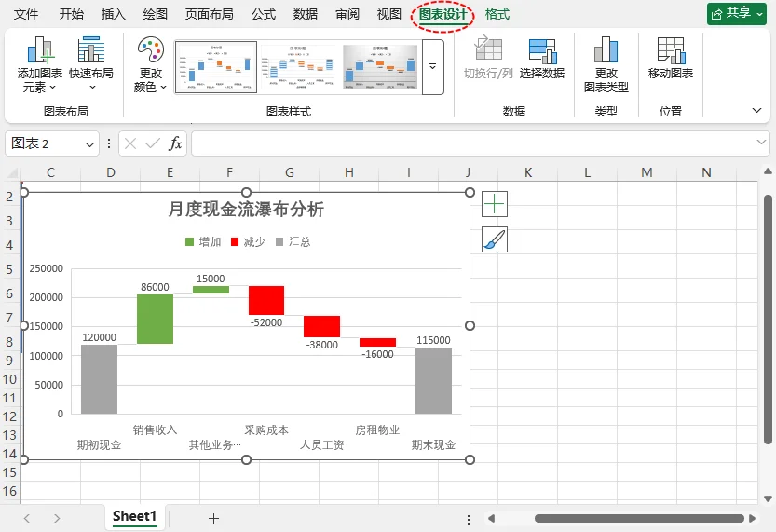Switch to the Home (开始) tab
Viewport: 776px width, 532px height.
click(x=71, y=14)
